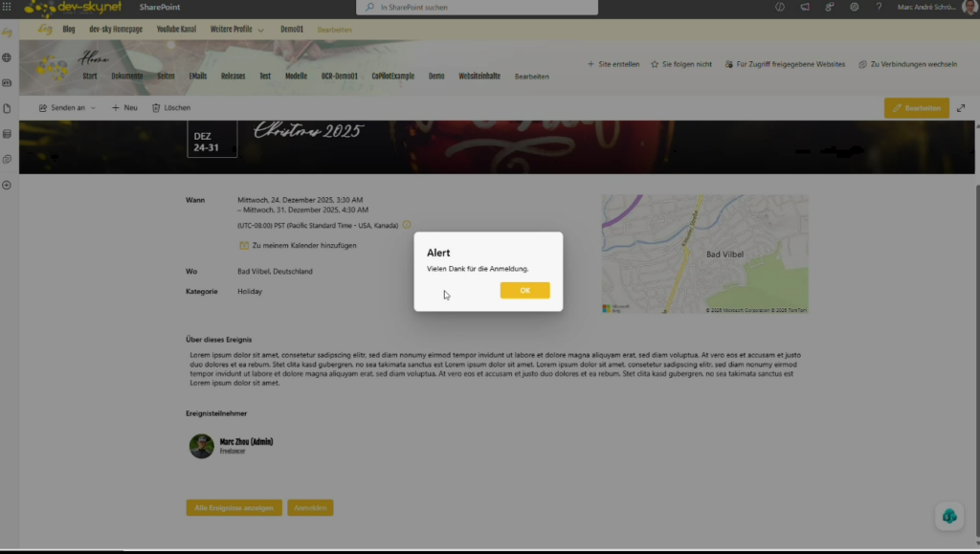The height and width of the screenshot is (554, 980).
Task: Click the Bing map thumbnail of Bad Vilbel
Action: pyautogui.click(x=704, y=254)
